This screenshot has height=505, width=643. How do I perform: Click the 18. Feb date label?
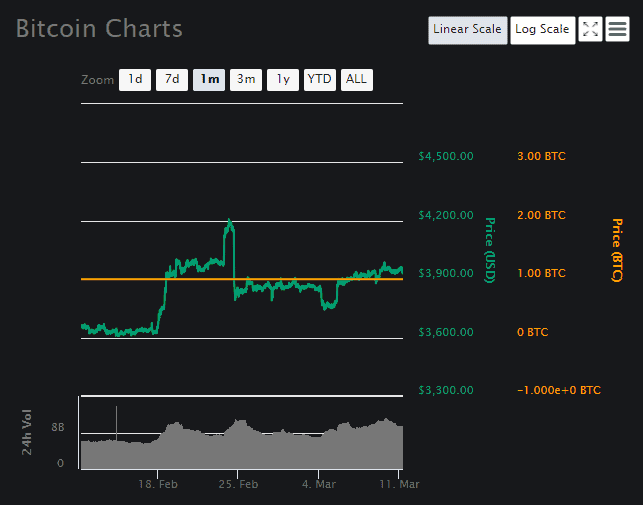pos(158,484)
